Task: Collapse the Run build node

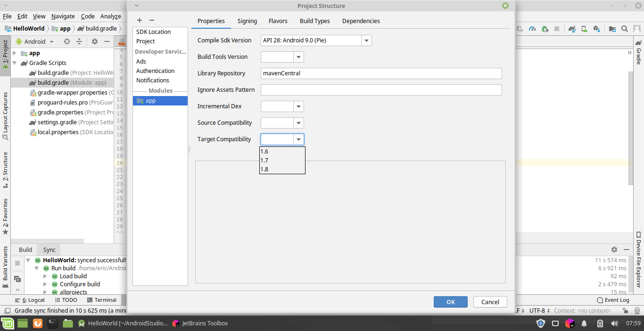Action: tap(37, 268)
